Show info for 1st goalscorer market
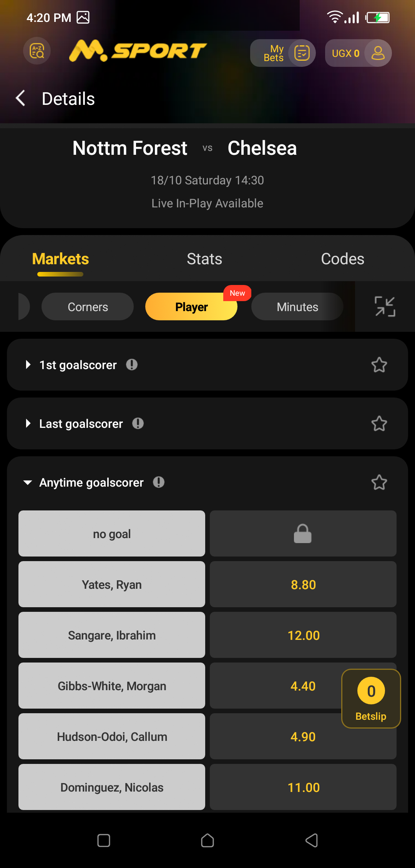 (x=132, y=364)
